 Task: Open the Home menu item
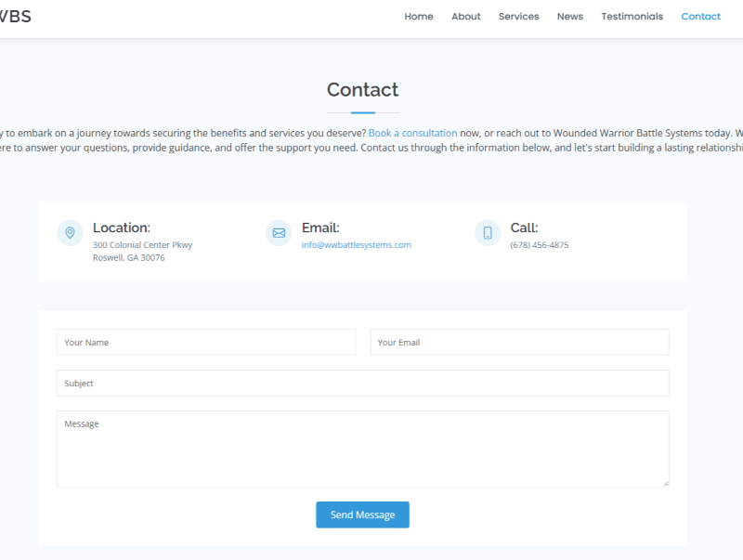(419, 17)
